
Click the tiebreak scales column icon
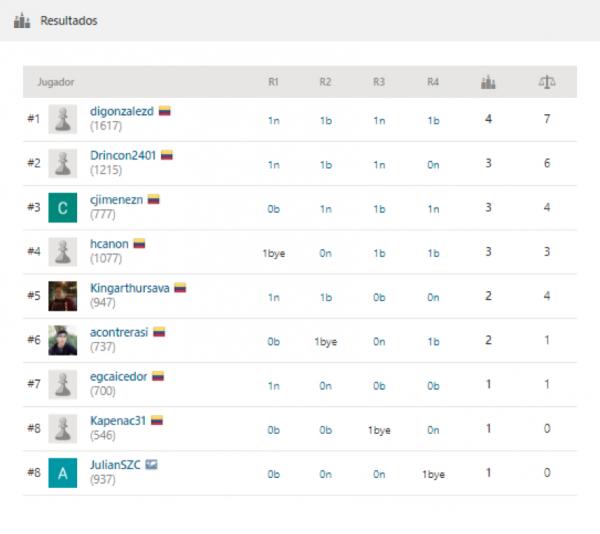point(547,82)
